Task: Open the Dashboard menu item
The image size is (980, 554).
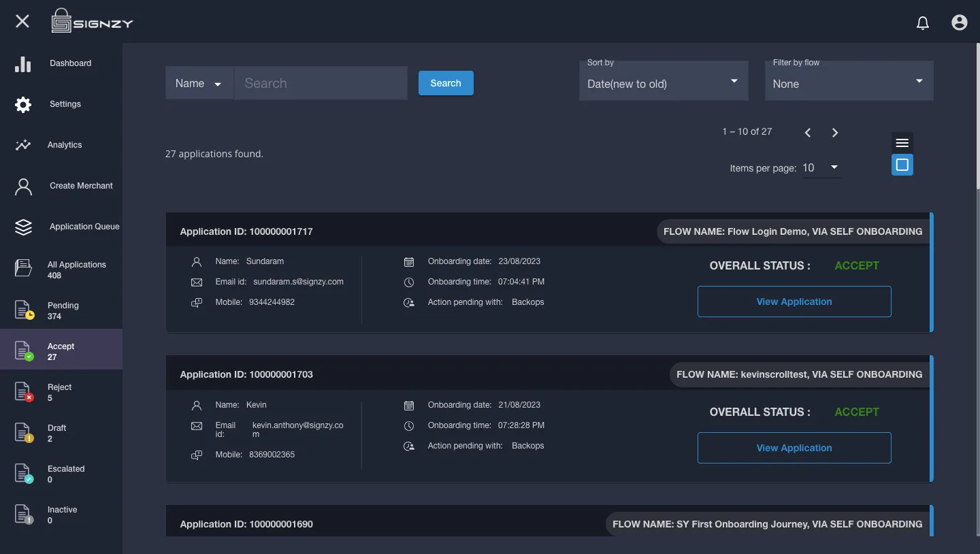Action: coord(61,63)
